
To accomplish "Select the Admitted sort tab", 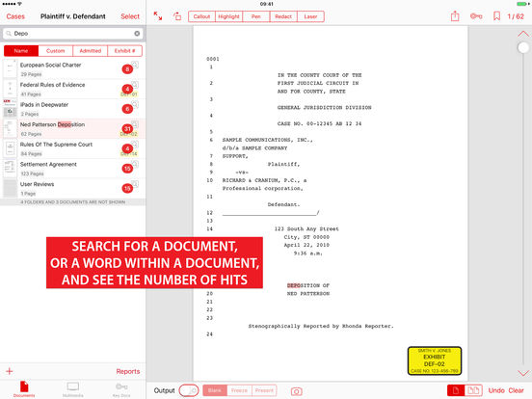I will tap(91, 51).
